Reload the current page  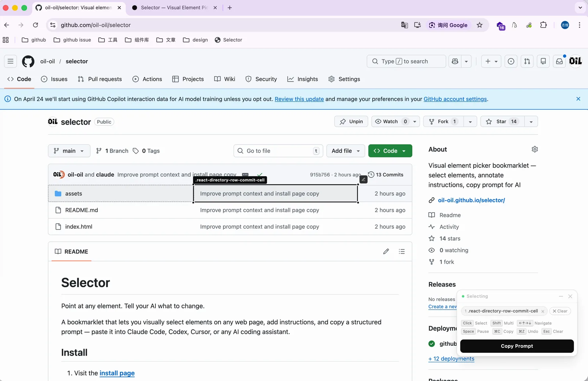pos(35,25)
